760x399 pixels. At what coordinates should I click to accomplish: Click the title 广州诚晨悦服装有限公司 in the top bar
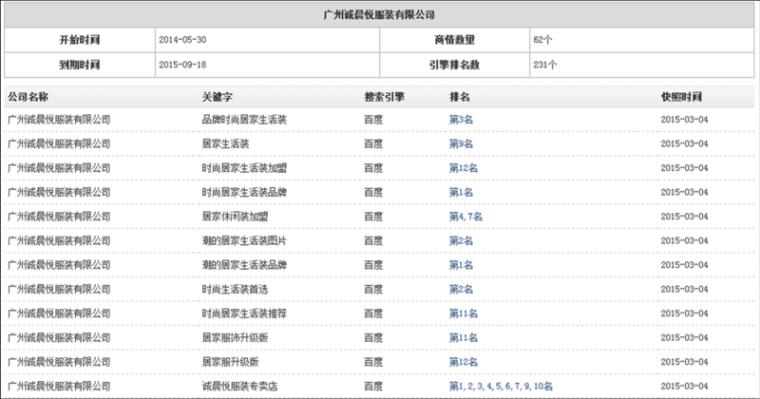379,15
